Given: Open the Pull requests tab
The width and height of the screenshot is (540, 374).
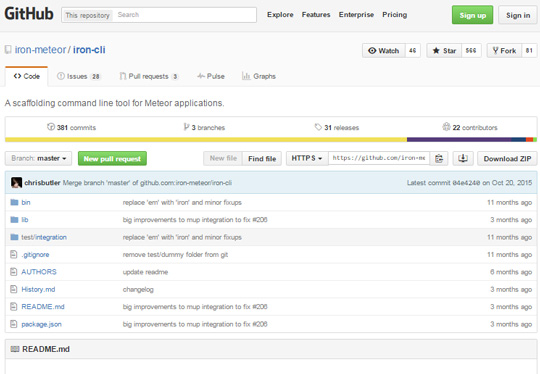Looking at the screenshot, I should pyautogui.click(x=149, y=76).
